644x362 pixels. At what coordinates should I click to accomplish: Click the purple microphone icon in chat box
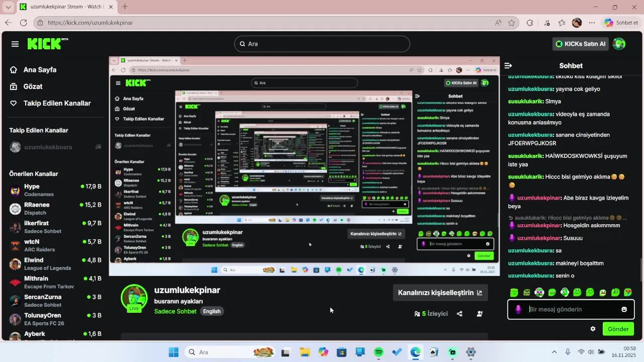[x=518, y=309]
